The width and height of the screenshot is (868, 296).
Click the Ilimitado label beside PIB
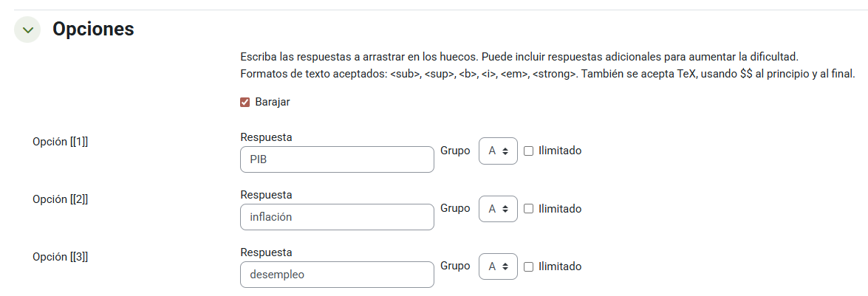point(560,151)
